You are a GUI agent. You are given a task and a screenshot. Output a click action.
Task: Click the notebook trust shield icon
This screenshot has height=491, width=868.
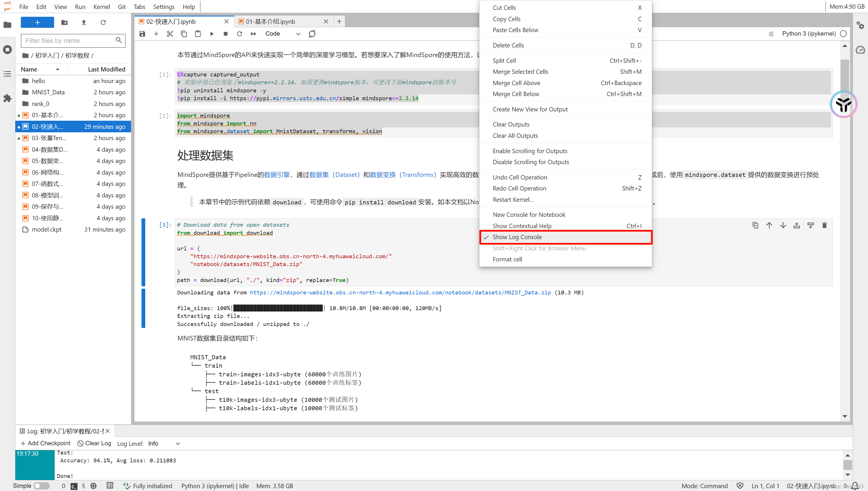tap(740, 485)
